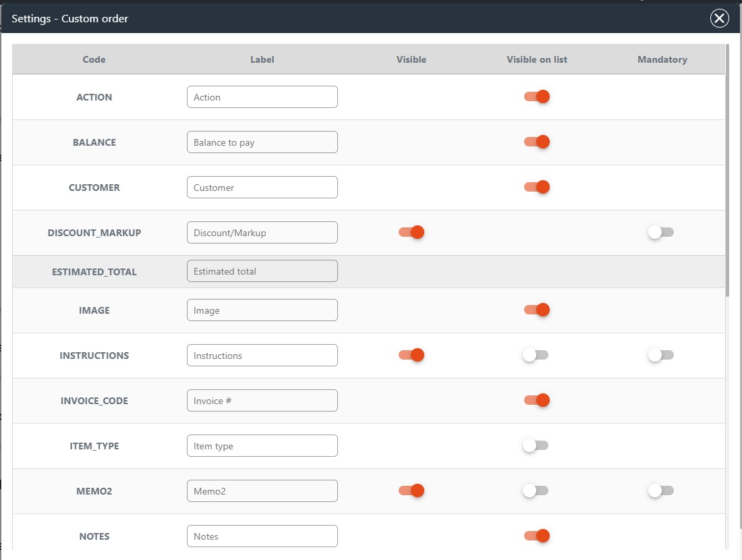742x560 pixels.
Task: Disable ACTION visible on list toggle
Action: coord(537,96)
